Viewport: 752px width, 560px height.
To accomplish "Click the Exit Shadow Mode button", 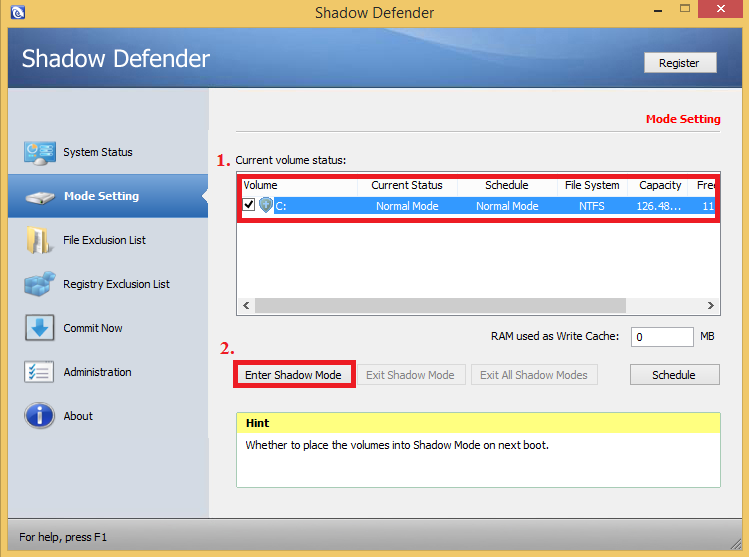I will pyautogui.click(x=411, y=375).
